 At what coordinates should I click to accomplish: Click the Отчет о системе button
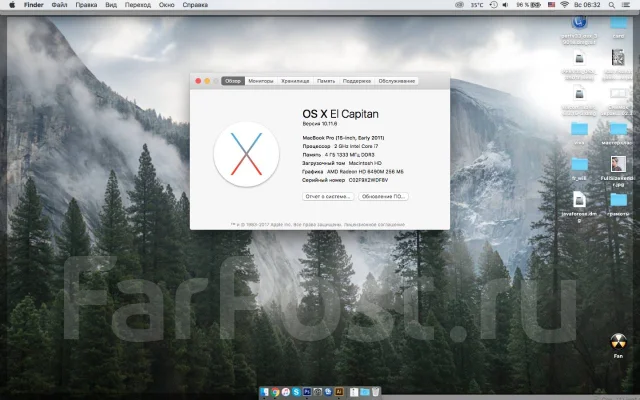328,196
